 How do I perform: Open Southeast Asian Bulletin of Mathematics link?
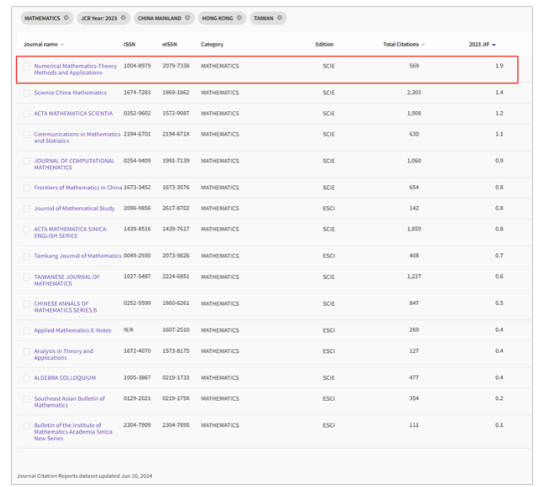(x=70, y=402)
